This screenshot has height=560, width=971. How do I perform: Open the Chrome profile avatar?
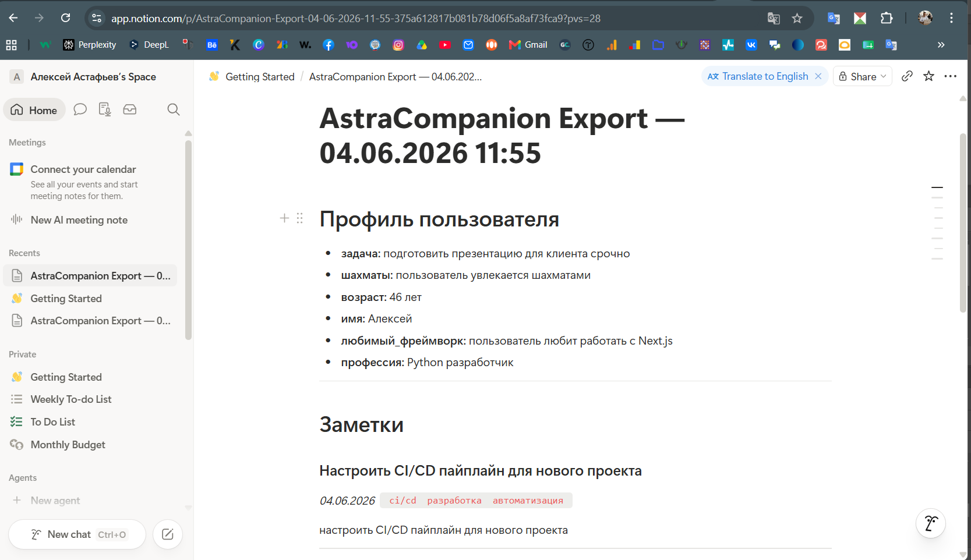925,18
